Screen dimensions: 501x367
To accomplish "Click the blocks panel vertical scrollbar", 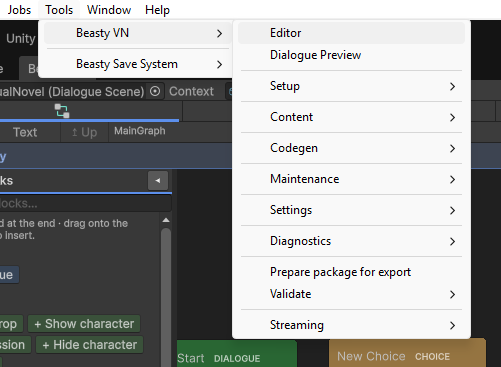I will coord(166,297).
